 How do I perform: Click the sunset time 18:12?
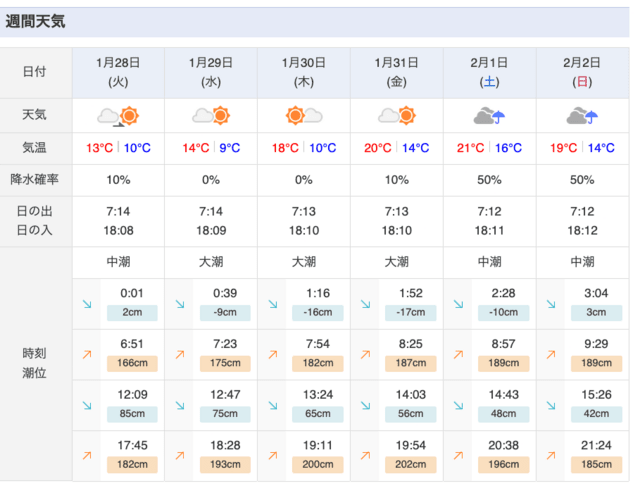coord(582,231)
